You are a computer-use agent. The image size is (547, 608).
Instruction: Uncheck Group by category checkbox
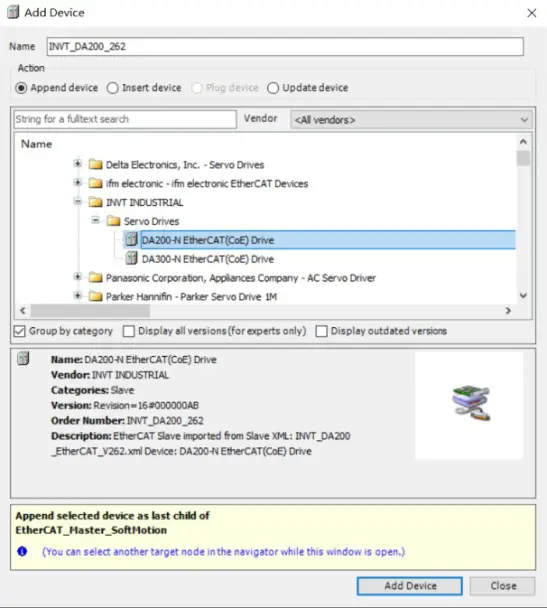pyautogui.click(x=19, y=331)
